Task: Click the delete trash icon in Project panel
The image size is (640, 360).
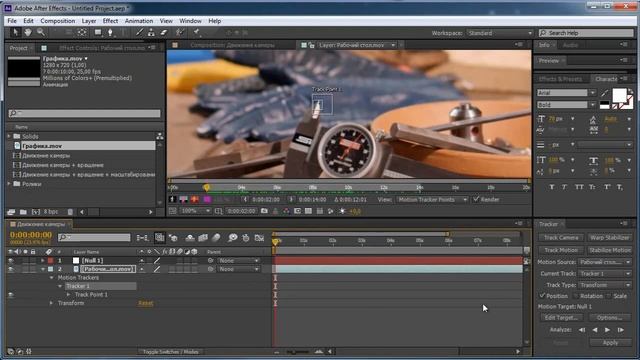Action: [70, 212]
